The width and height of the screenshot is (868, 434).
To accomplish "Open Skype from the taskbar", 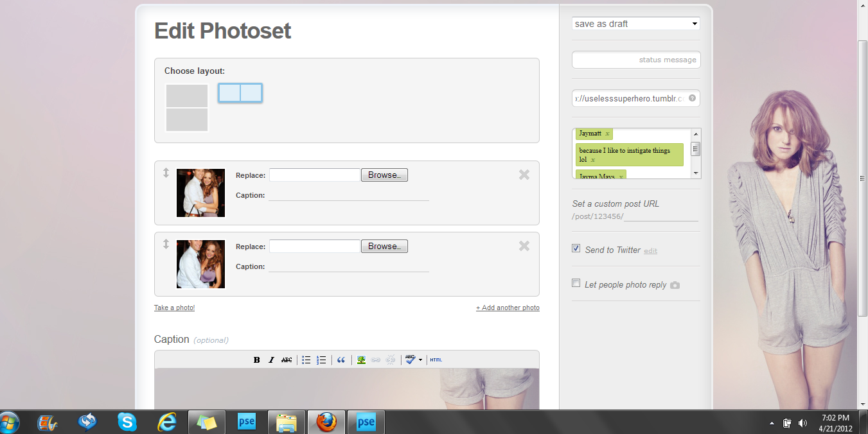I will [x=127, y=422].
